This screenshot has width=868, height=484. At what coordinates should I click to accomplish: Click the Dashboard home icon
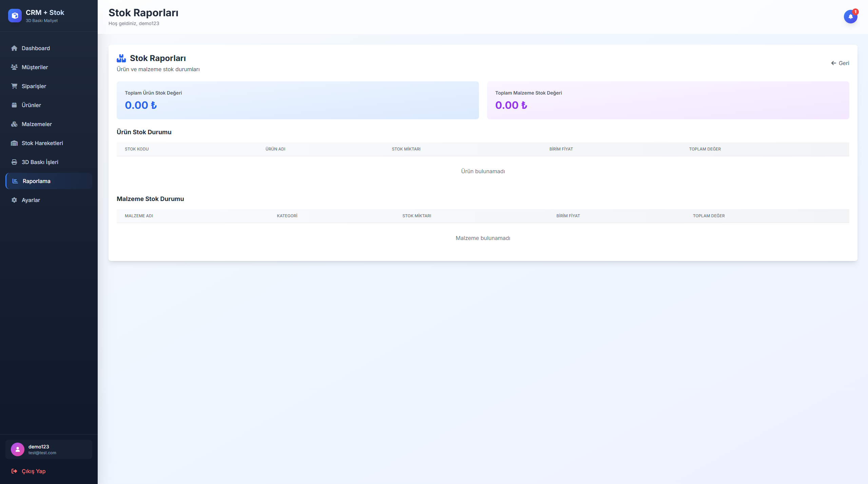14,48
